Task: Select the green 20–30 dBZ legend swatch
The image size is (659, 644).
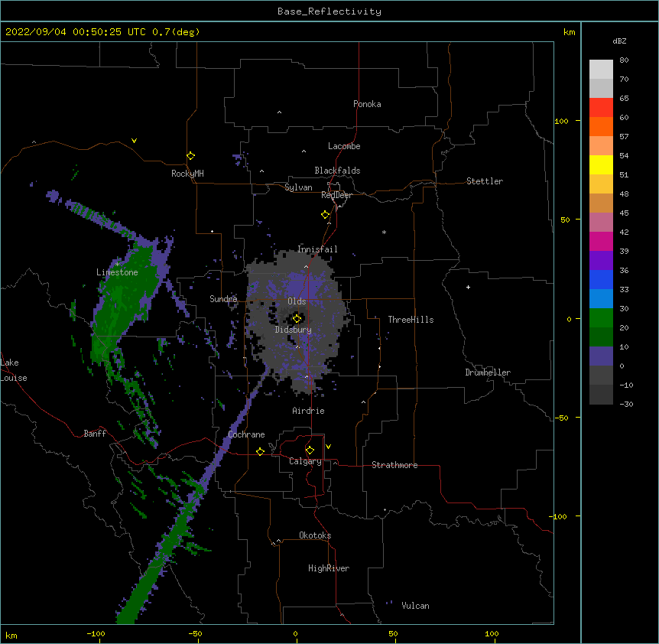Action: [601, 318]
